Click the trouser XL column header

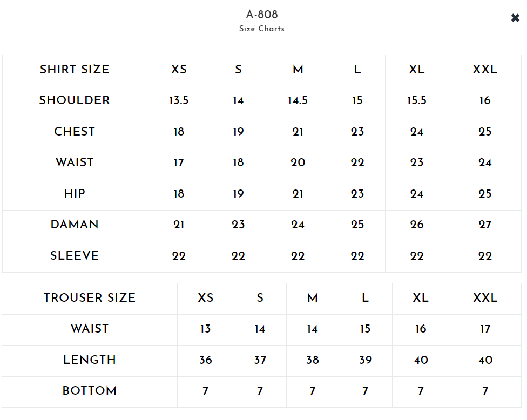click(421, 298)
